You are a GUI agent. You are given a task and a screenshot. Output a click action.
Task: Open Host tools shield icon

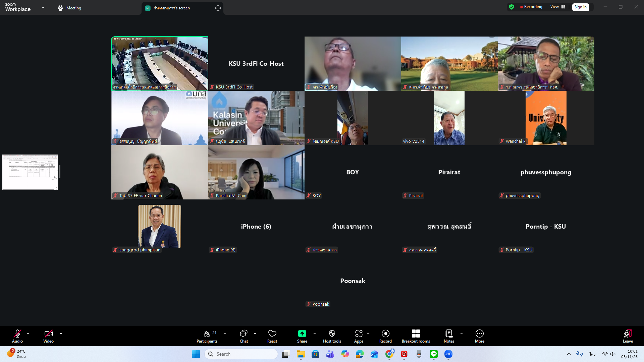332,334
